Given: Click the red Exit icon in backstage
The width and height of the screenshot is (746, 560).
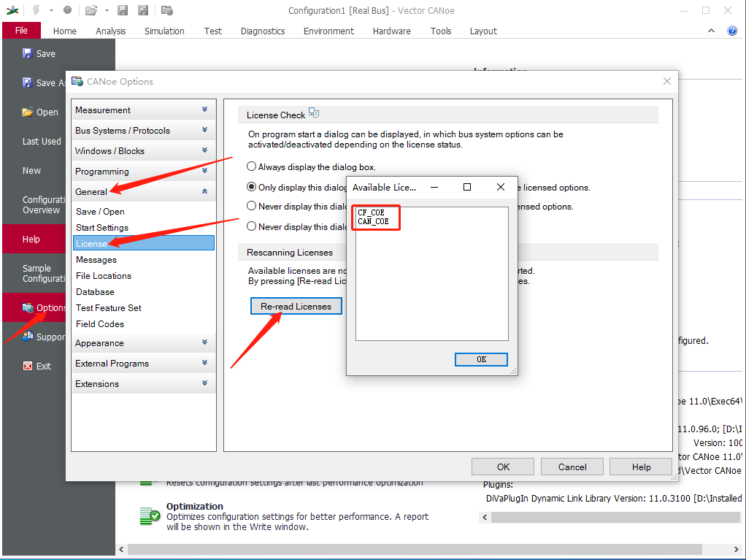Looking at the screenshot, I should point(28,366).
